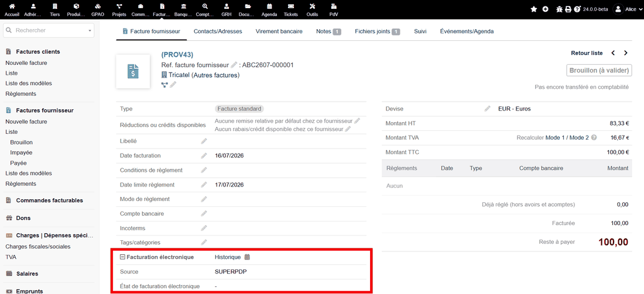Edit Ref. facture fournisseur with pencil

point(234,65)
